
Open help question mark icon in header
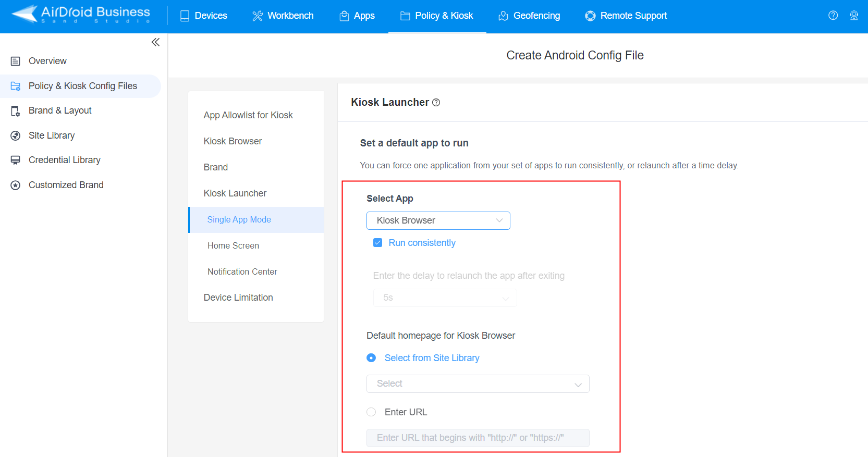coord(833,16)
